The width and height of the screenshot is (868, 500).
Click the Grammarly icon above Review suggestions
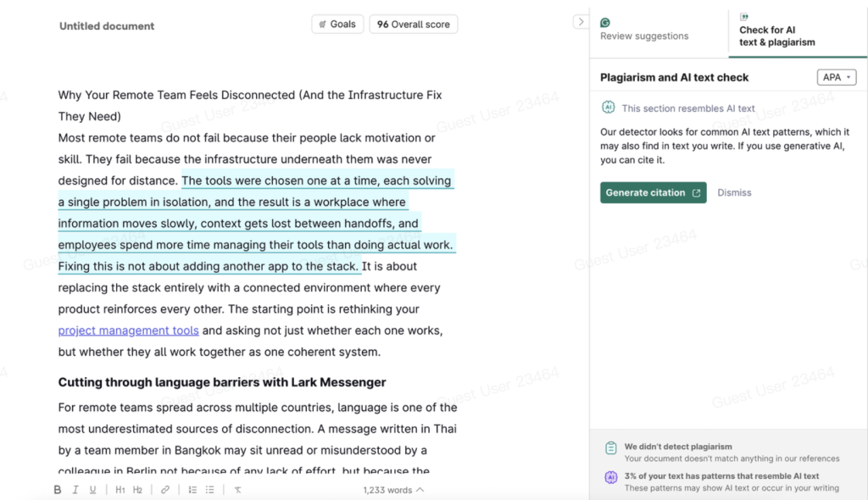pyautogui.click(x=605, y=23)
